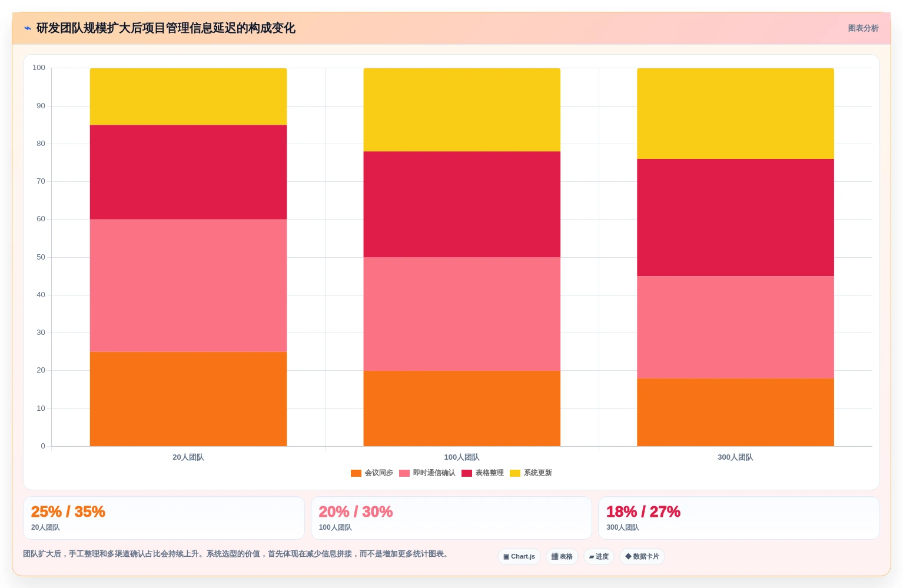Screen dimensions: 903x588
Task: Select the 进度 tag chip
Action: click(x=599, y=557)
